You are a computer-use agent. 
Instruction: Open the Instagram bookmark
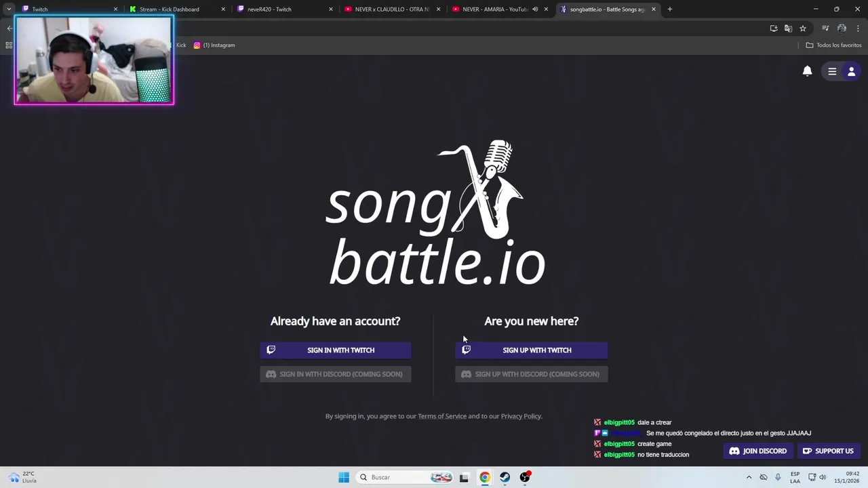tap(214, 45)
